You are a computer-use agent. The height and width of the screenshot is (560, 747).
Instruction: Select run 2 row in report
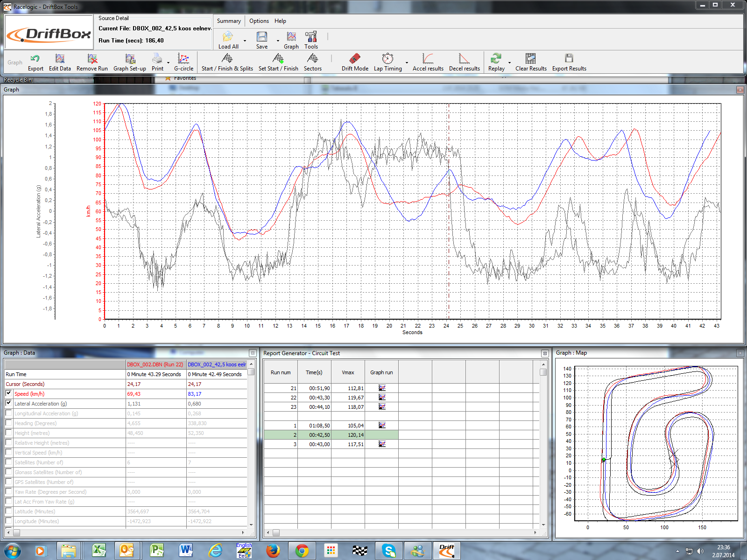[x=331, y=434]
